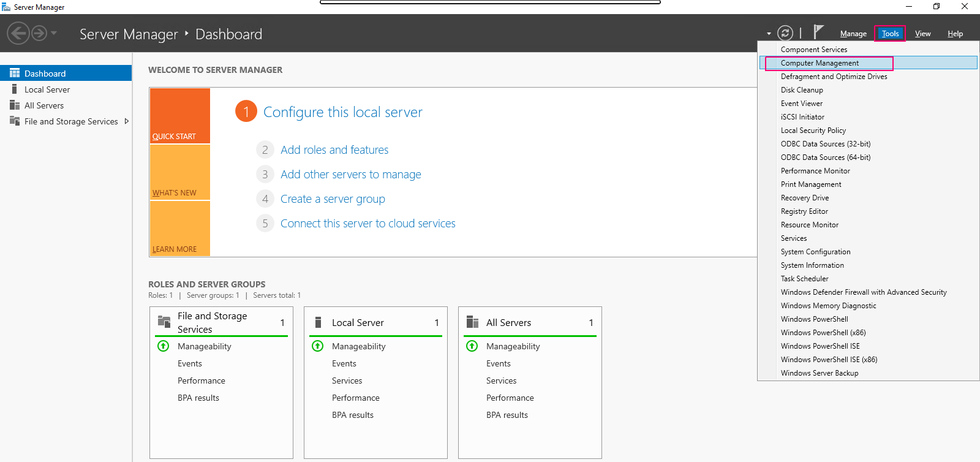Click BPA results in All Servers tile
This screenshot has height=462, width=980.
point(507,415)
